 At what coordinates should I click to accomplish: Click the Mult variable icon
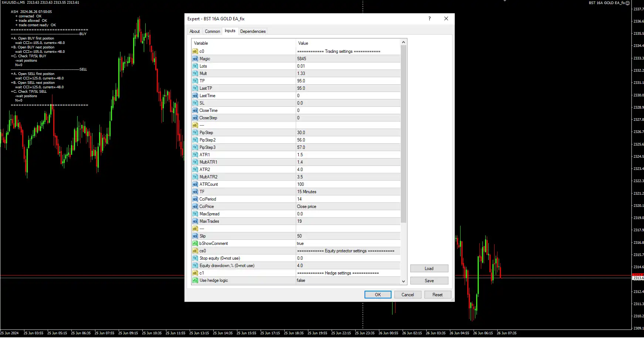(195, 74)
